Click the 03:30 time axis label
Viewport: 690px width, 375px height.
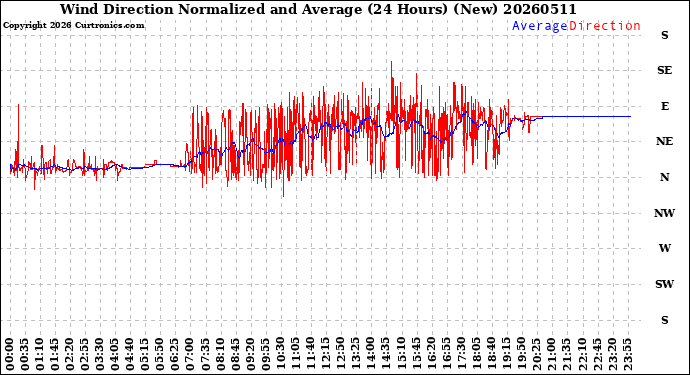point(100,354)
